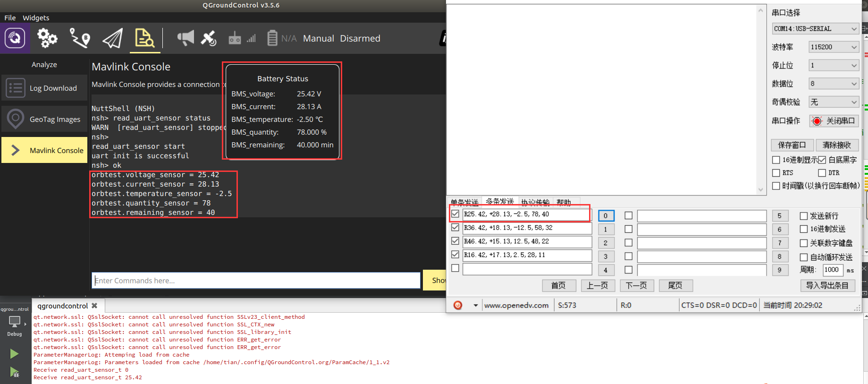Toggle 发送新行 checkbox
Image resolution: width=868 pixels, height=384 pixels.
point(803,216)
